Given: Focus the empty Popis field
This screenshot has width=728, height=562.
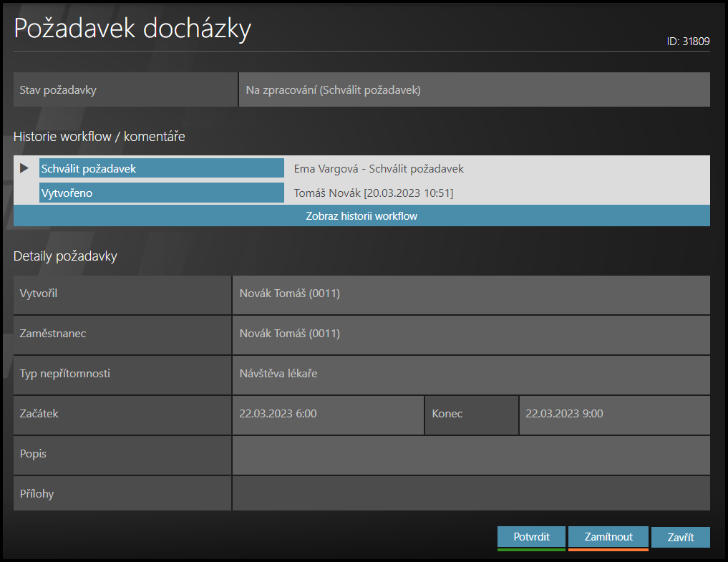Looking at the screenshot, I should tap(470, 455).
